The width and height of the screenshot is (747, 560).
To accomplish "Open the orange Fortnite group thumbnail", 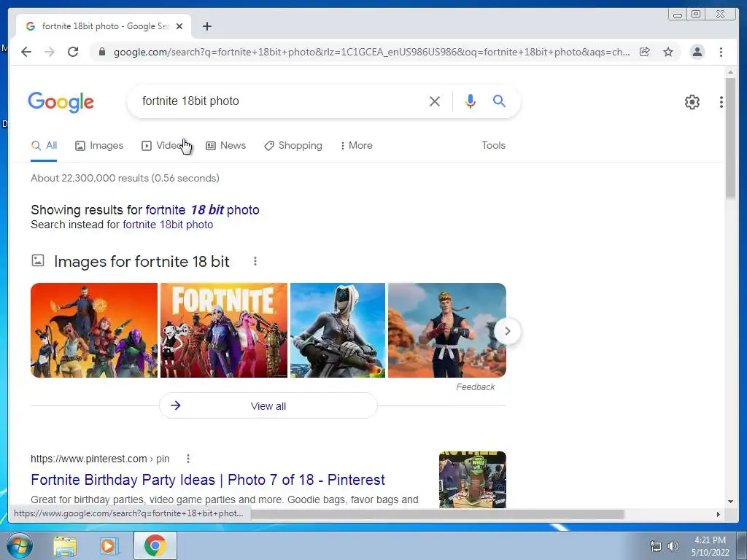I will pos(94,330).
